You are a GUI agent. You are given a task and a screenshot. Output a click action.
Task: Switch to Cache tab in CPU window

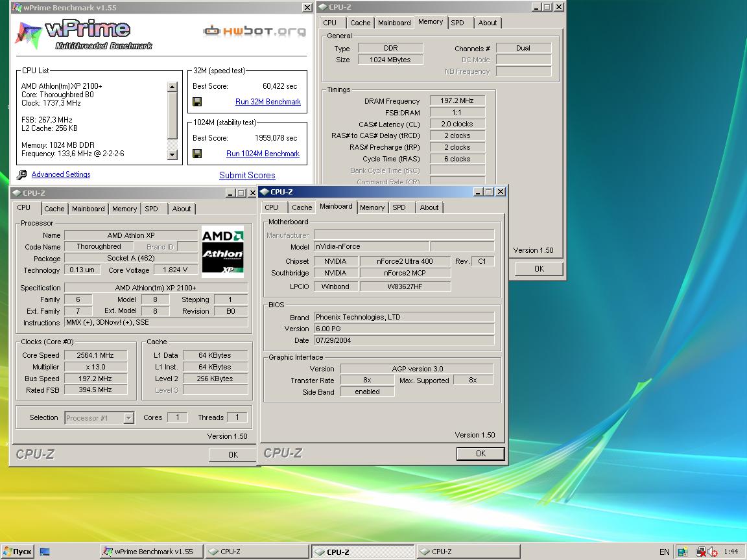pyautogui.click(x=54, y=209)
